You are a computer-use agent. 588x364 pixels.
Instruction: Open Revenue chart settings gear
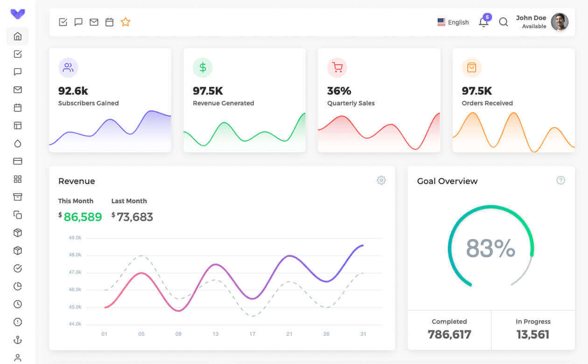381,180
